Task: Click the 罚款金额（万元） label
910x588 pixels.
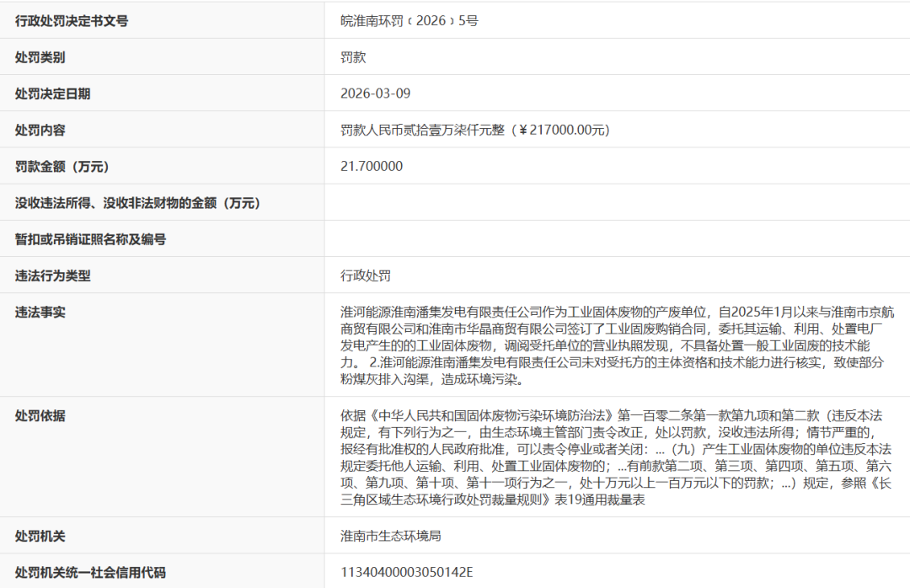Action: (x=62, y=167)
